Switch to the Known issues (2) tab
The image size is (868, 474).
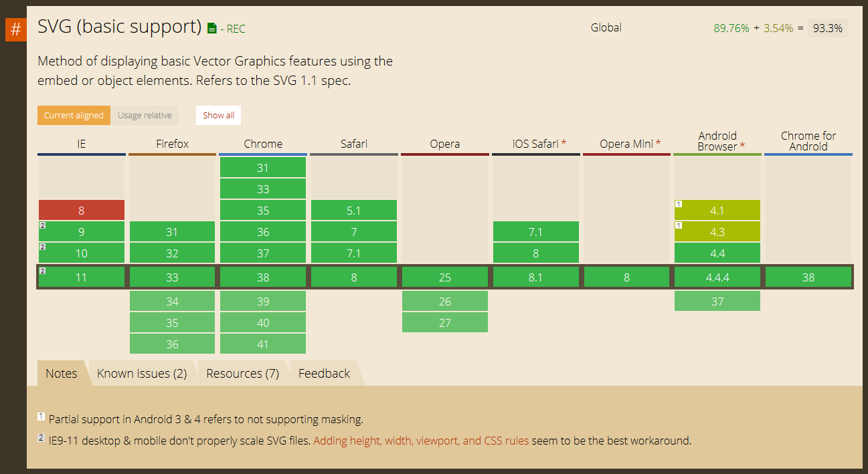(142, 374)
